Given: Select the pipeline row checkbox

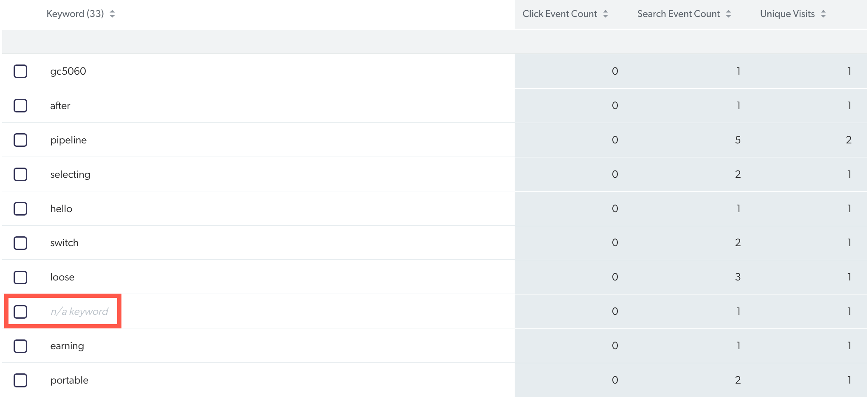Looking at the screenshot, I should [x=20, y=140].
